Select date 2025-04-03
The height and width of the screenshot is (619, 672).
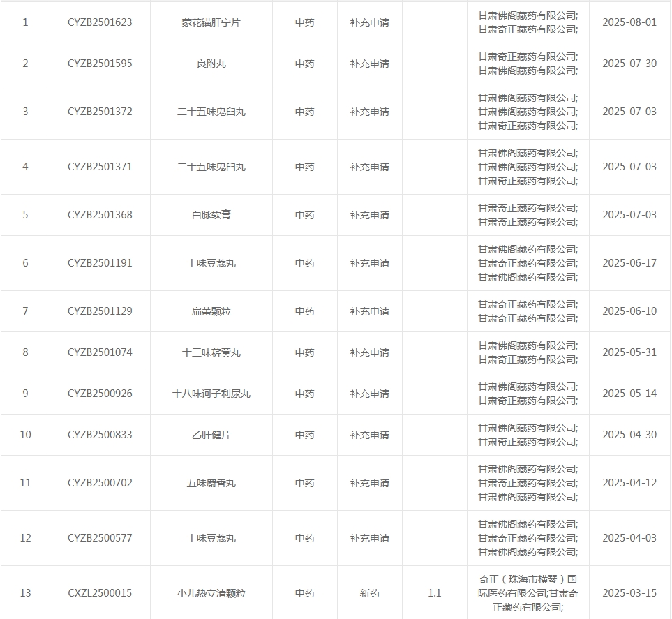point(629,538)
